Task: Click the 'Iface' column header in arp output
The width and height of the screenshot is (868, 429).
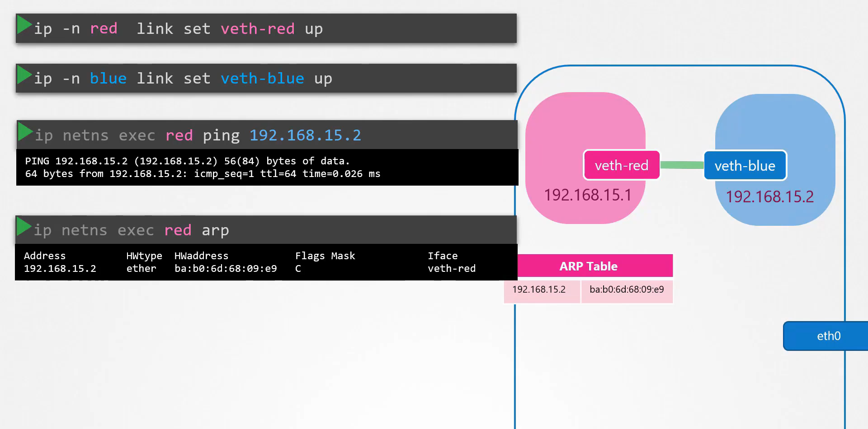Action: [x=443, y=256]
